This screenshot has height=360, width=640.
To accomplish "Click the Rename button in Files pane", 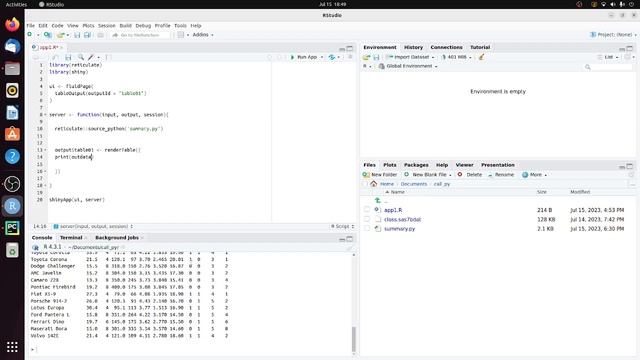I will coord(501,175).
